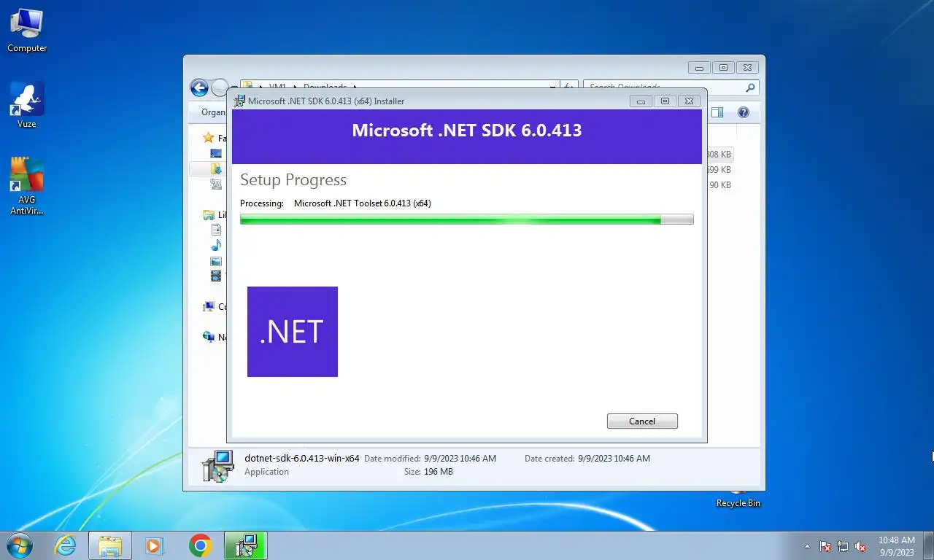The image size is (934, 560).
Task: Click the setup progress bar
Action: pos(466,219)
